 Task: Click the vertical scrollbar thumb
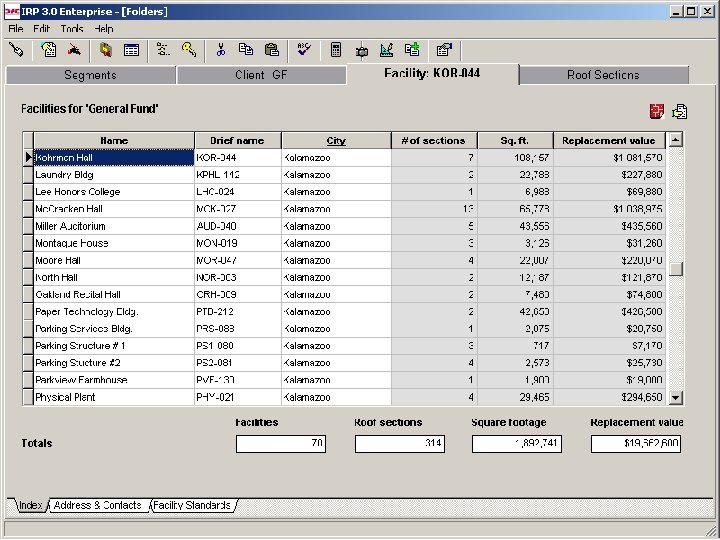675,269
